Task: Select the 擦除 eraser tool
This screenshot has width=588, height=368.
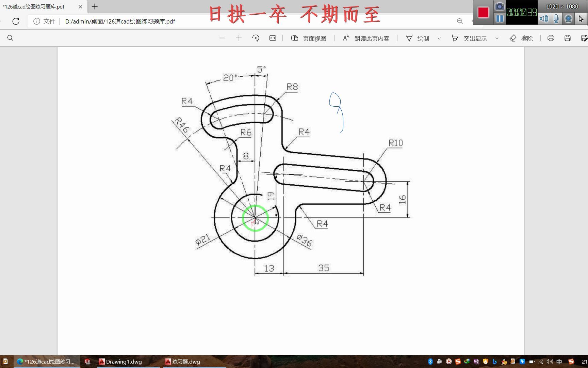Action: click(521, 38)
